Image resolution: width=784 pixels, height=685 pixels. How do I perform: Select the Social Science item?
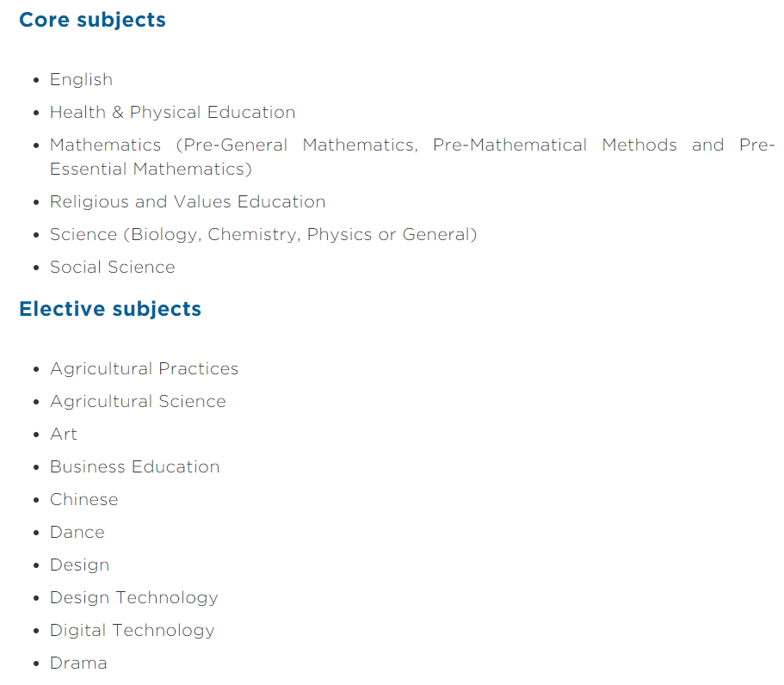click(113, 267)
